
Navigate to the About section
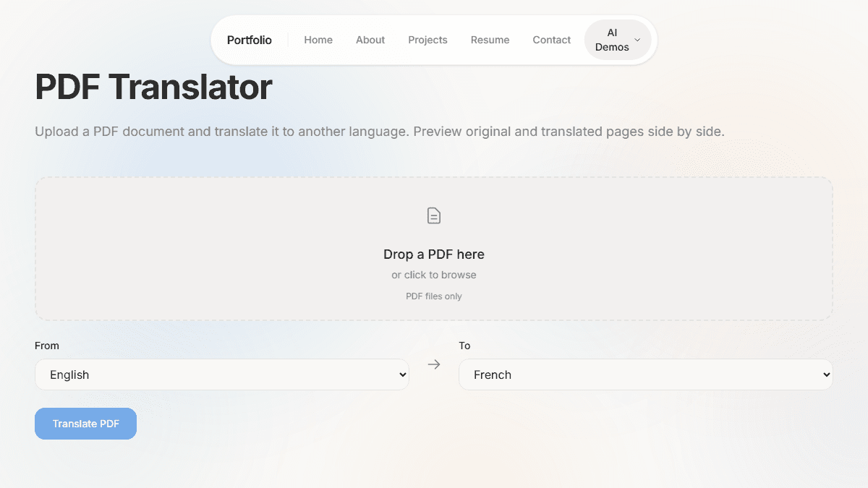[370, 40]
